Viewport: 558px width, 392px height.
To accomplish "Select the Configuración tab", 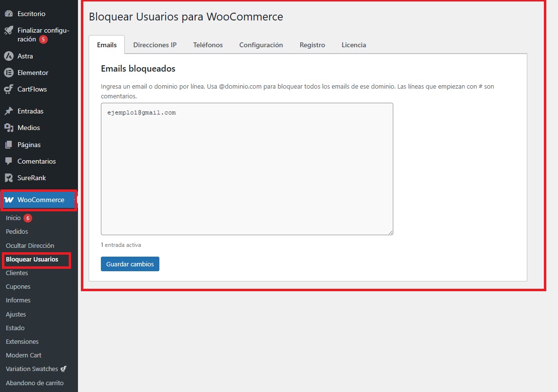I will pos(261,45).
